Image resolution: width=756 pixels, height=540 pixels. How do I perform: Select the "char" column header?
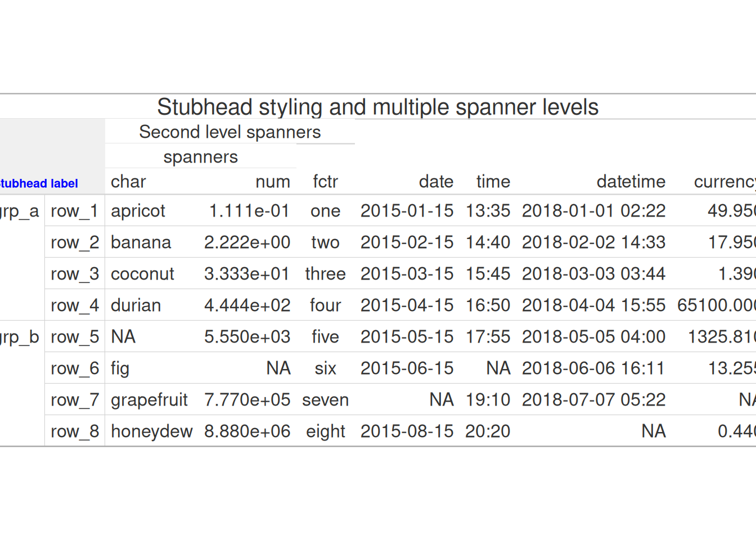[128, 182]
